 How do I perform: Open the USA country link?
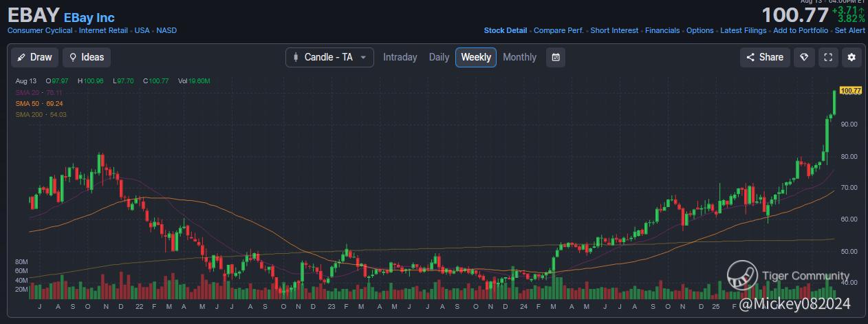click(142, 30)
